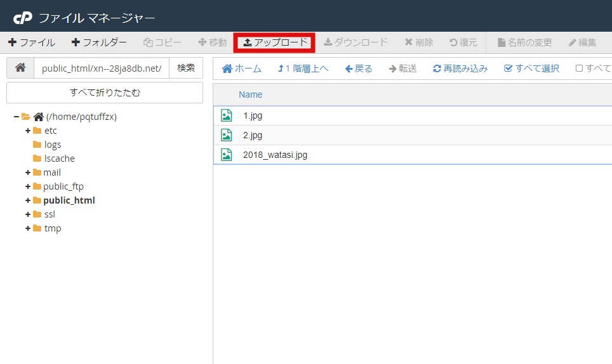
Task: Click the image icon of 2018_watasi.jpg
Action: click(x=227, y=154)
